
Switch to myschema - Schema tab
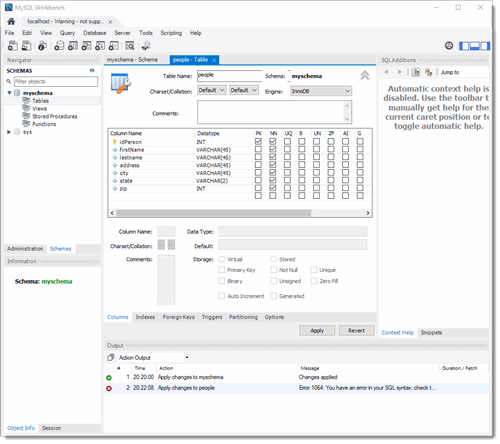tap(132, 60)
